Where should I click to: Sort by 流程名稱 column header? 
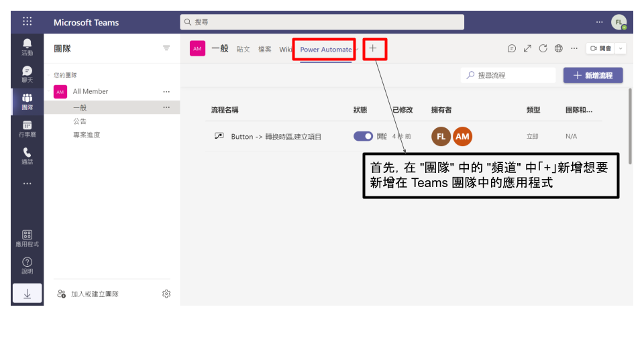[x=225, y=110]
